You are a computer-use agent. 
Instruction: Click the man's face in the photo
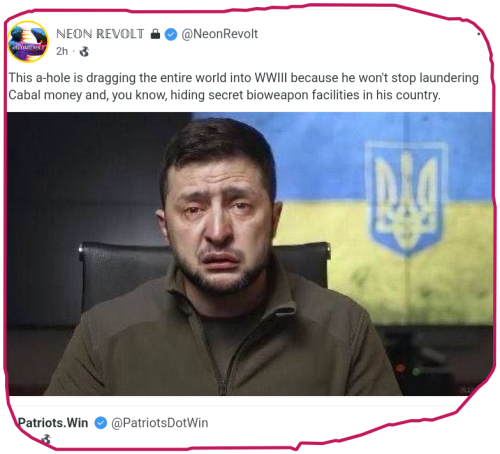(x=218, y=217)
